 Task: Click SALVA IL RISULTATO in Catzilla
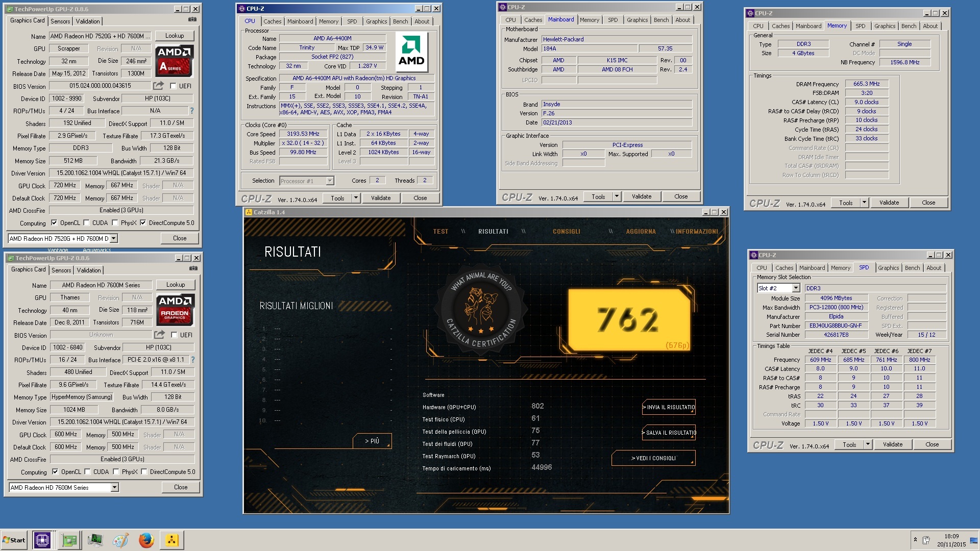(669, 433)
